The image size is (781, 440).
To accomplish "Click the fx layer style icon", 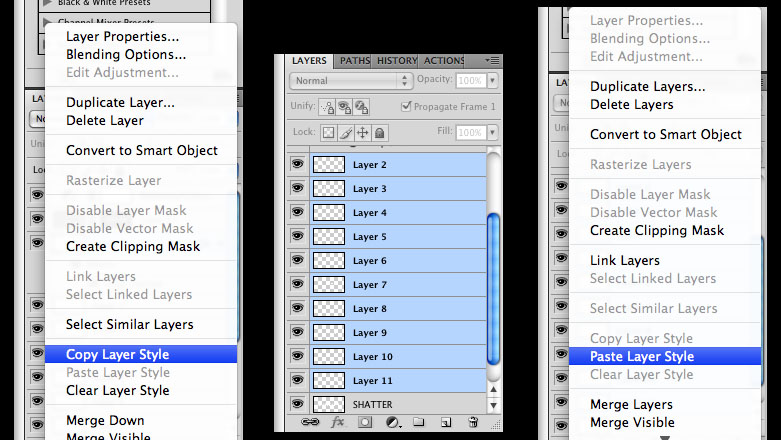I will [x=338, y=422].
